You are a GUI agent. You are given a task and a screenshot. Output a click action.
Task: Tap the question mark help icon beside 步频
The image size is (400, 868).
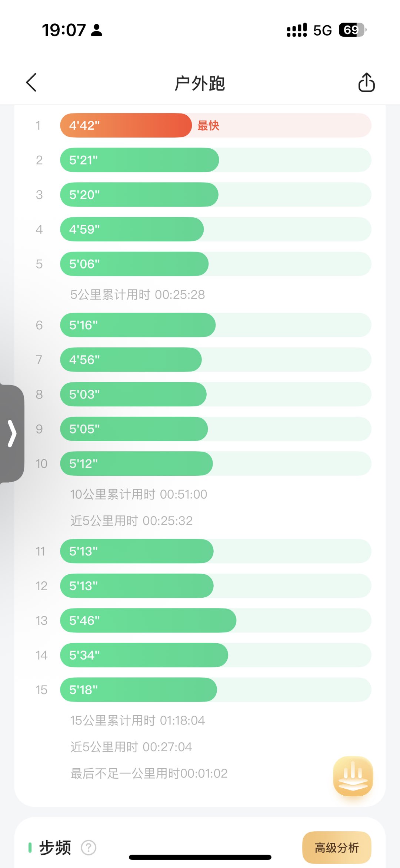[x=89, y=848]
